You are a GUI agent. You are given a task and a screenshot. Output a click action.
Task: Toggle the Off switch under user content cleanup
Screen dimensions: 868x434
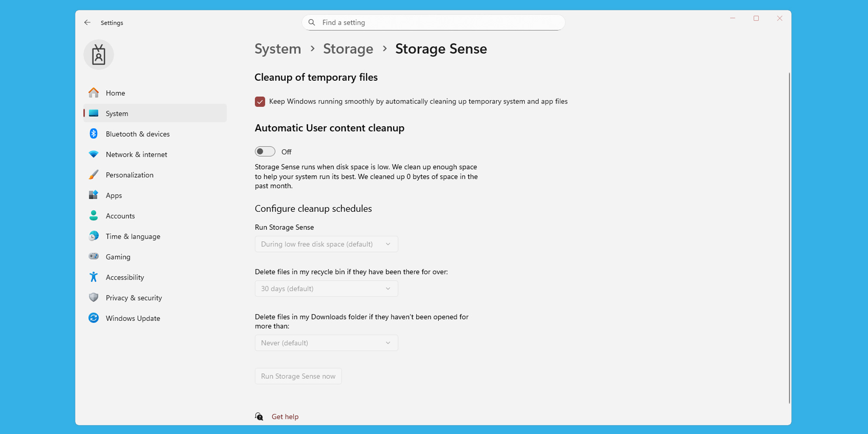[265, 151]
